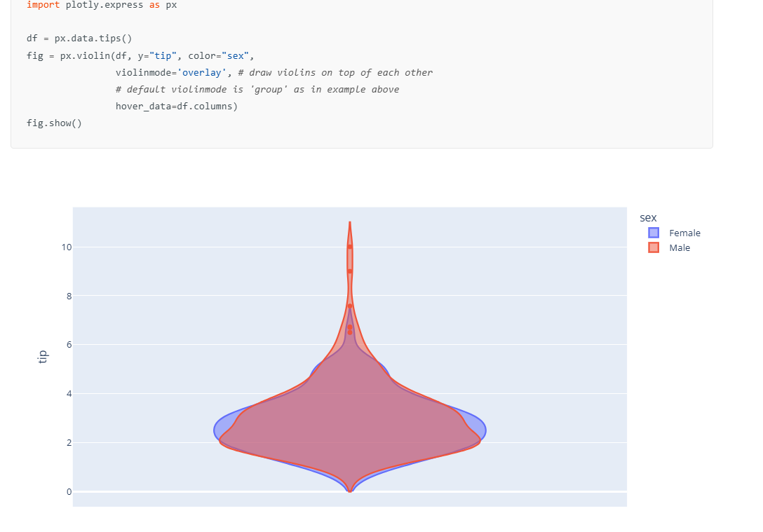Select the 'sex' legend title
Screen dimensions: 763x532
pyautogui.click(x=647, y=217)
